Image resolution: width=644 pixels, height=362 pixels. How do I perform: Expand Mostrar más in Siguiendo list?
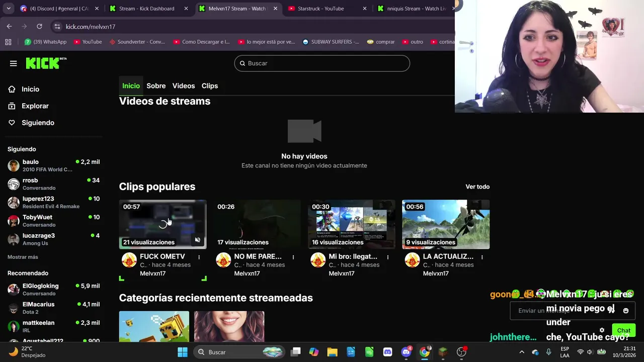coord(23,257)
